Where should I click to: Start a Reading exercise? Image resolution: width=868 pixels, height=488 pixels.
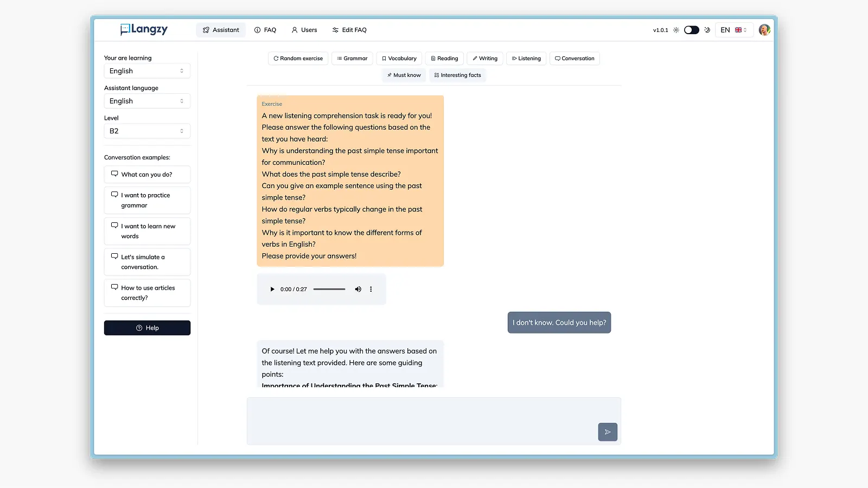[x=444, y=59]
